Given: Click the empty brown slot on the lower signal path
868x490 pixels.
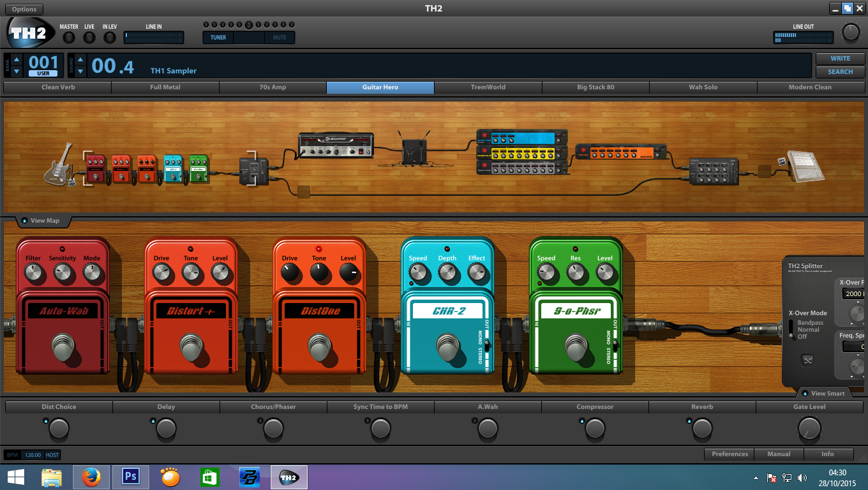Looking at the screenshot, I should tap(304, 191).
